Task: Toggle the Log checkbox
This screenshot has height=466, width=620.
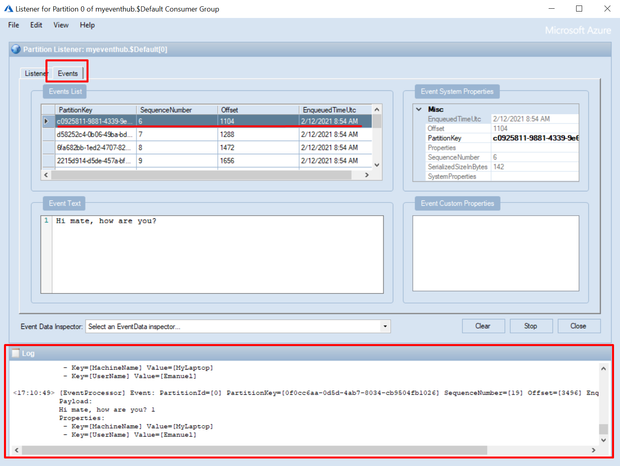Action: (x=15, y=353)
